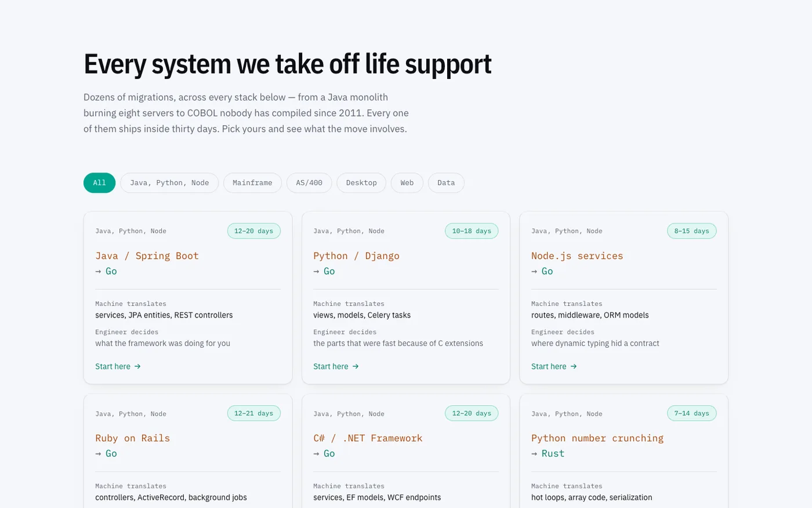Open Start here link on Java / Spring Boot card

[x=118, y=366]
